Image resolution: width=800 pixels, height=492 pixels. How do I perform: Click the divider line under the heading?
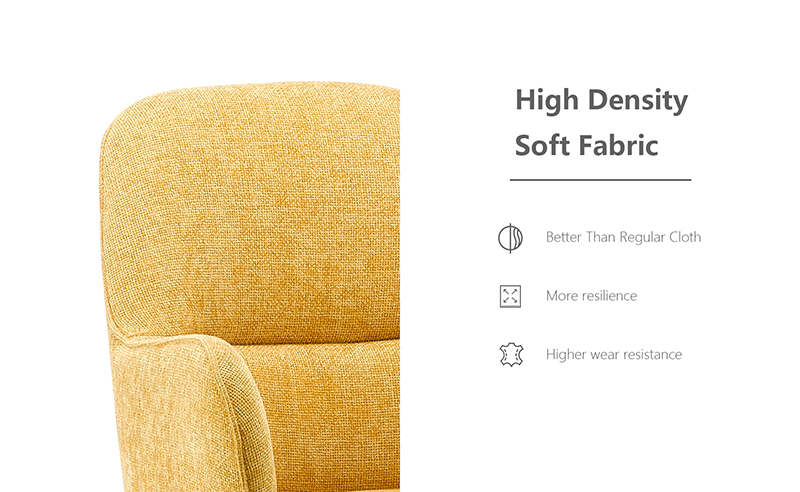click(x=601, y=180)
